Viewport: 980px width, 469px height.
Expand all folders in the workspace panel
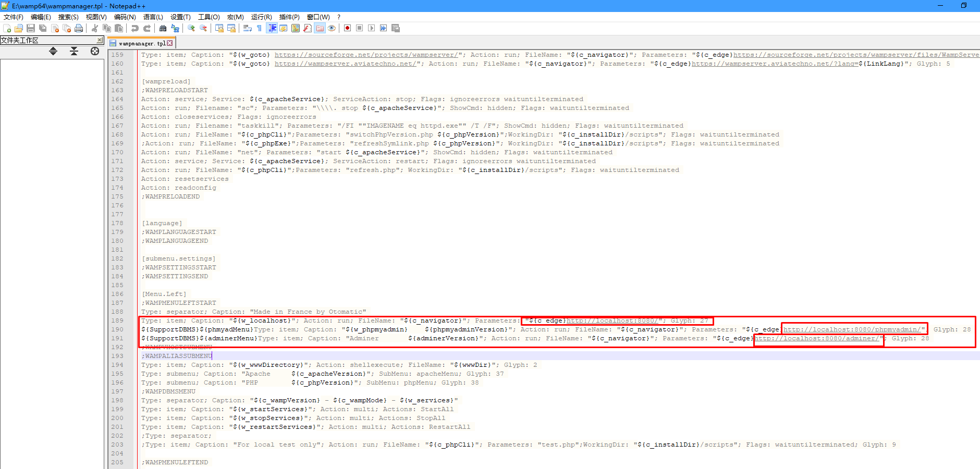(x=53, y=51)
